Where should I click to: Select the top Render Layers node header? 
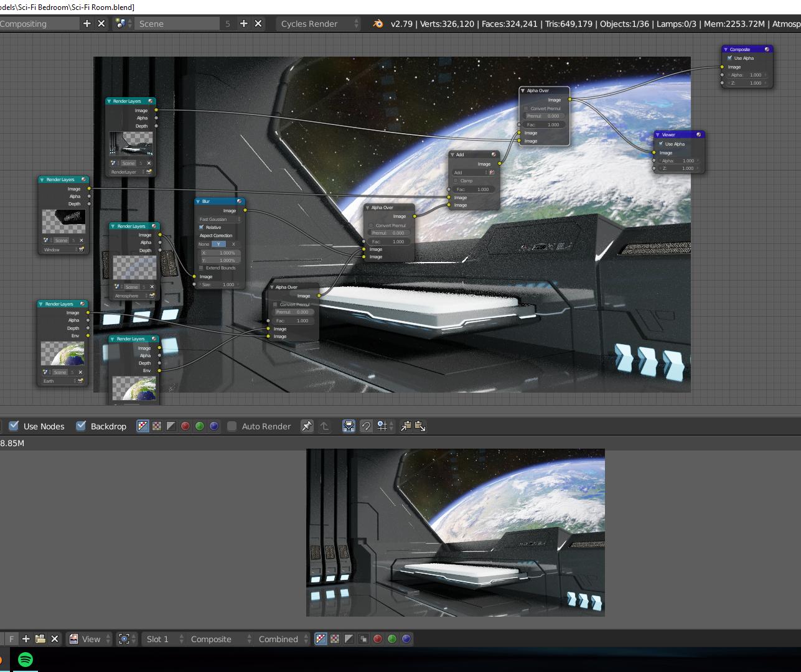[x=131, y=101]
